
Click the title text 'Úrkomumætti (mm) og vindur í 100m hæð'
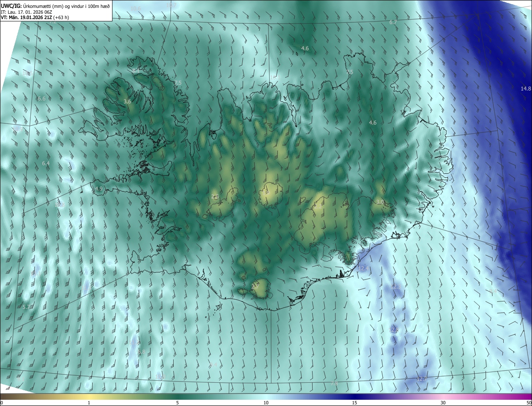[x=66, y=6]
